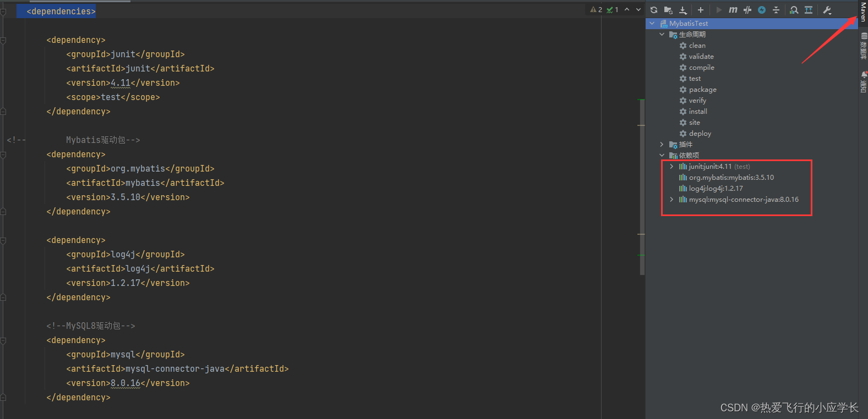The width and height of the screenshot is (868, 419).
Task: Show the dependencies diagram
Action: 809,10
